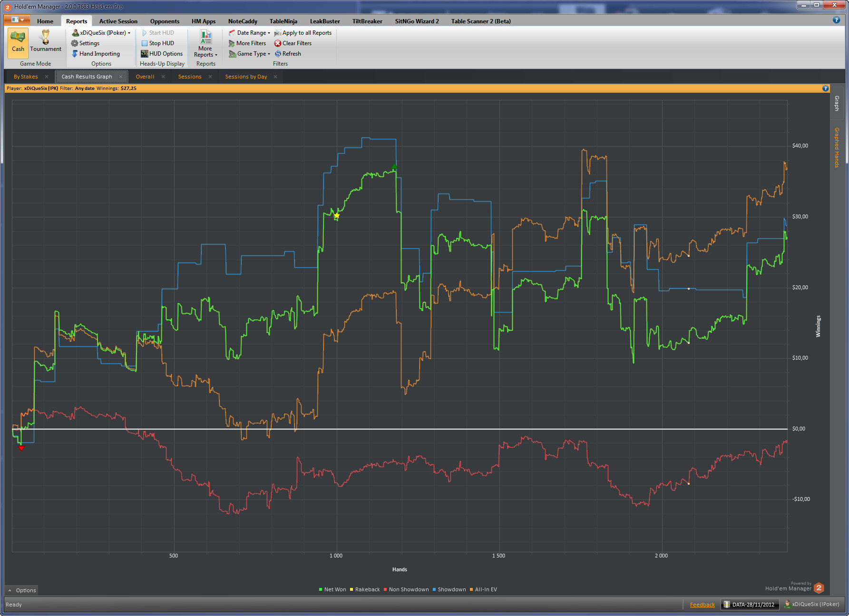The image size is (849, 616).
Task: Click yellow star marker on graph
Action: [x=337, y=215]
